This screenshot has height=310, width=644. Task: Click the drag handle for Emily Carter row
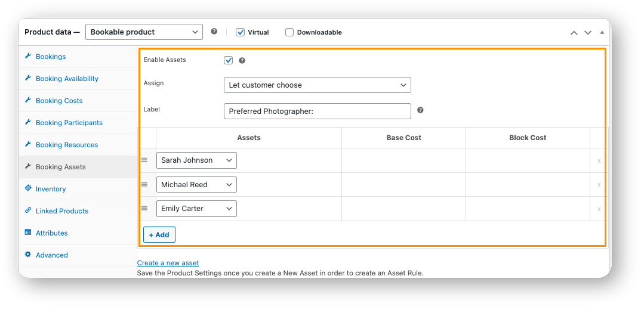(x=144, y=208)
